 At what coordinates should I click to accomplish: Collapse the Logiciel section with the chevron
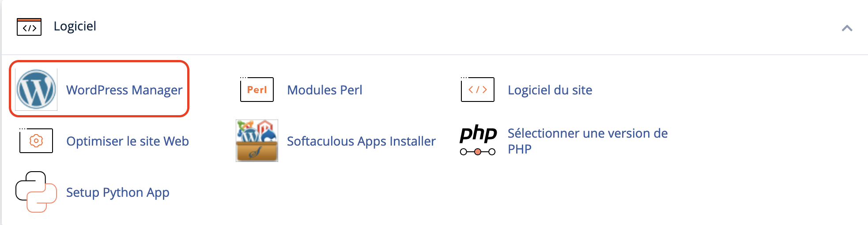(847, 28)
